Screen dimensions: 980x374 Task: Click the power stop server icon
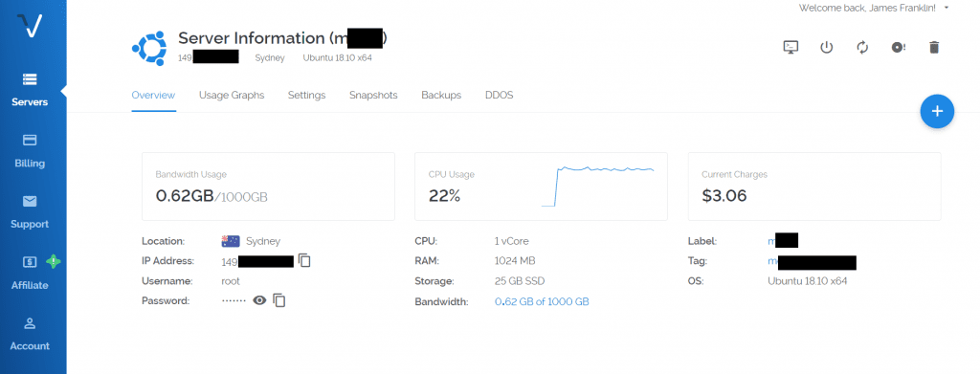click(826, 47)
